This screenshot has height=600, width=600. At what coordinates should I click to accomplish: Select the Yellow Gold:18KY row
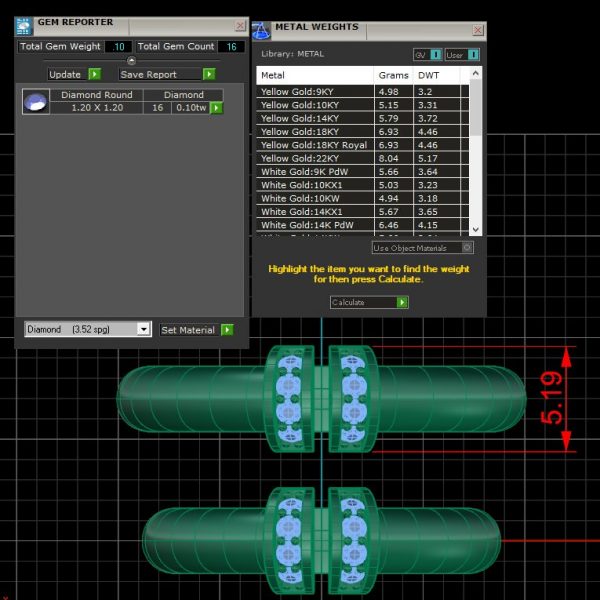point(362,132)
